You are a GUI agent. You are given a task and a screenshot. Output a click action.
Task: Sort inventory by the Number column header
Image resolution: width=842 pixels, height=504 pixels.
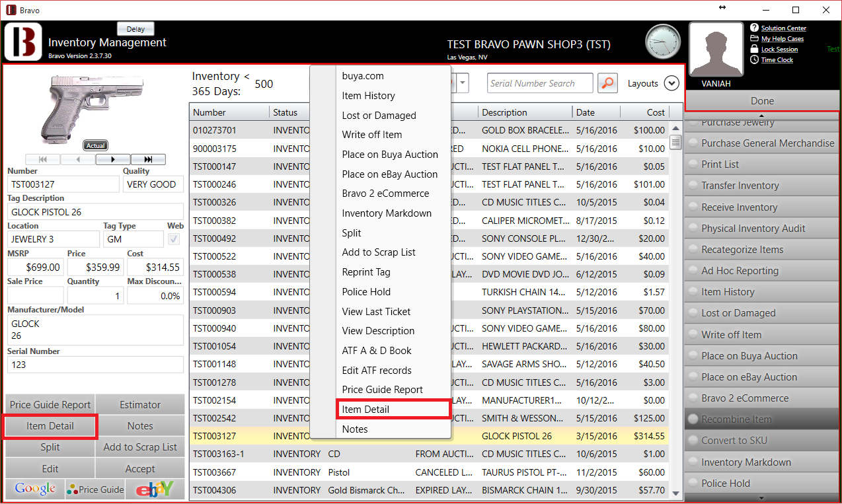pyautogui.click(x=229, y=112)
